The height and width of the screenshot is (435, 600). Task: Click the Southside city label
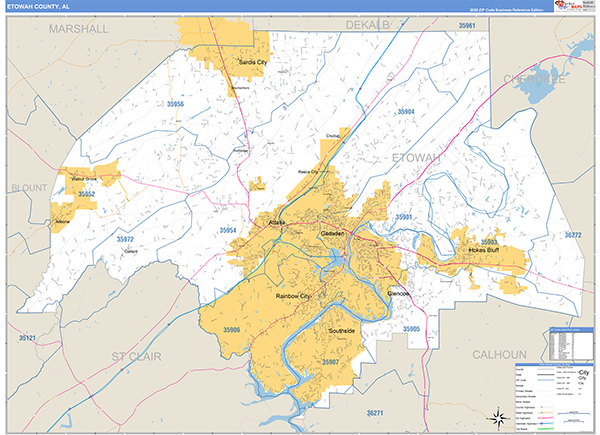[x=342, y=331]
